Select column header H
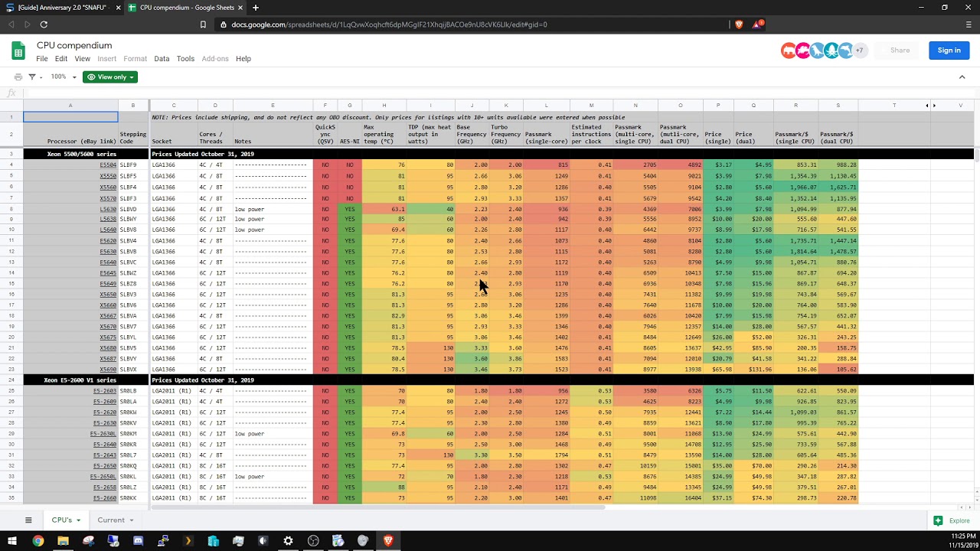The width and height of the screenshot is (980, 551). pyautogui.click(x=384, y=106)
